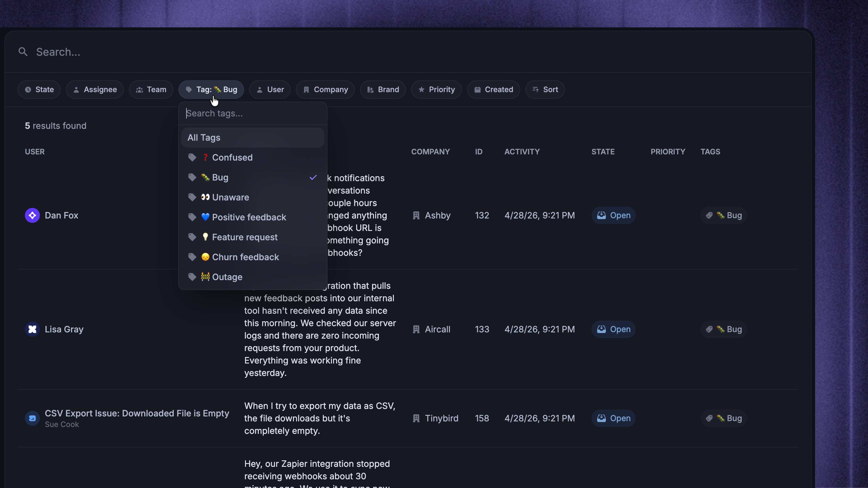Click the CSV Export Issue post icon
Screen dimensions: 868x488
tap(32, 418)
